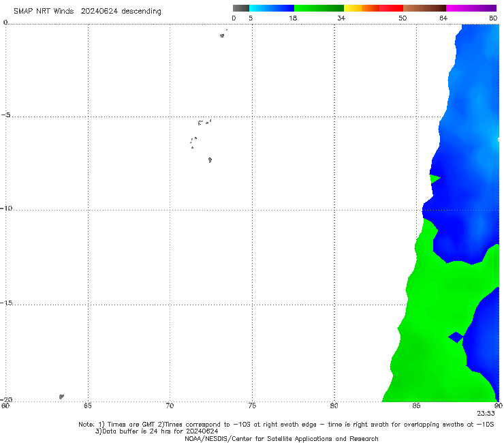The image size is (504, 443).
Task: Click the brown segment of the colorbar
Action: [x=424, y=8]
